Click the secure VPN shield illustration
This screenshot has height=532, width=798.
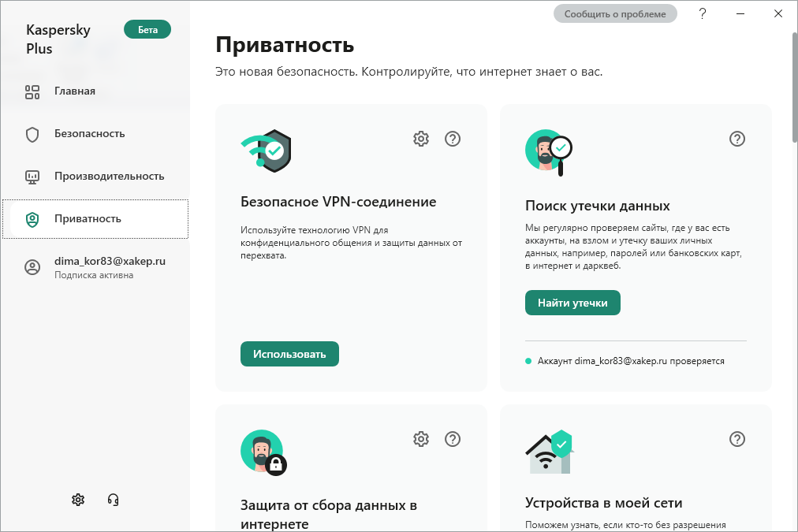pyautogui.click(x=267, y=150)
